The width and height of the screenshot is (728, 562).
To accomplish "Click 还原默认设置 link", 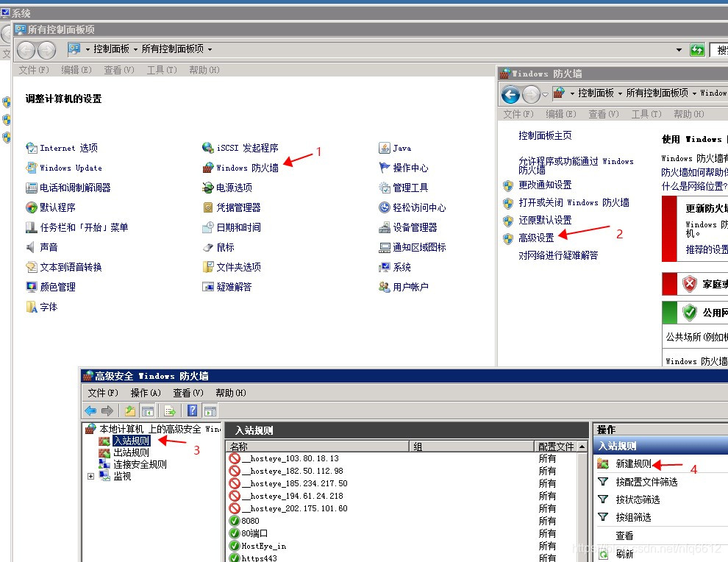I will 545,220.
